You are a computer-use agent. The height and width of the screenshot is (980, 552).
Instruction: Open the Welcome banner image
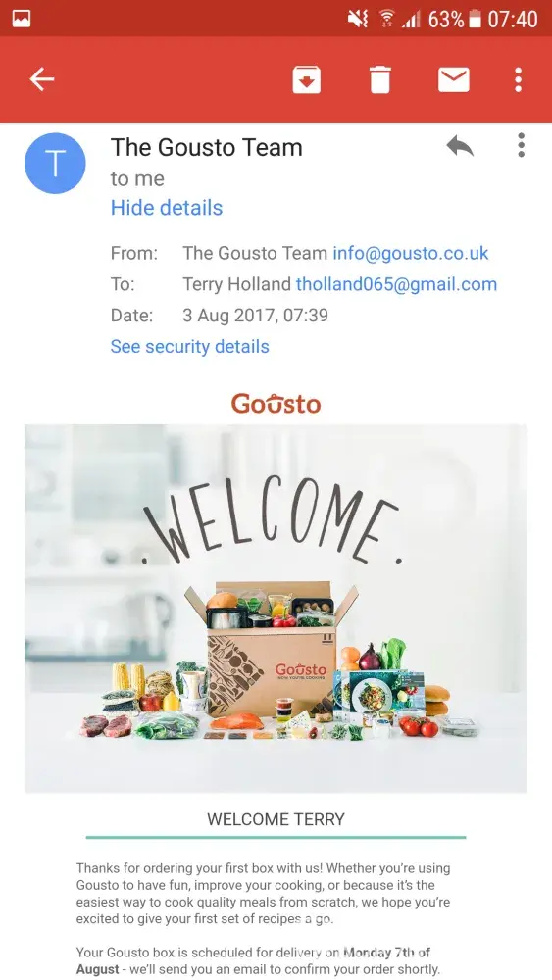(x=276, y=609)
